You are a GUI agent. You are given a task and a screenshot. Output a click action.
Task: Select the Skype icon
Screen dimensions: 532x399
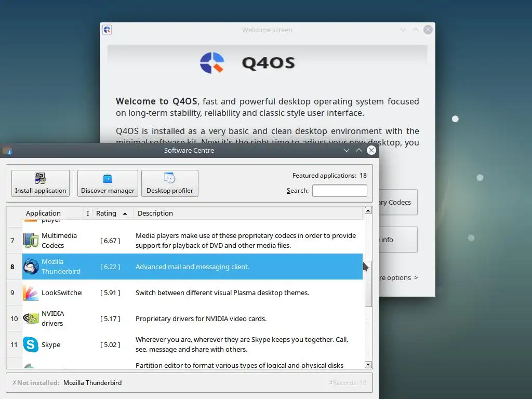(31, 344)
